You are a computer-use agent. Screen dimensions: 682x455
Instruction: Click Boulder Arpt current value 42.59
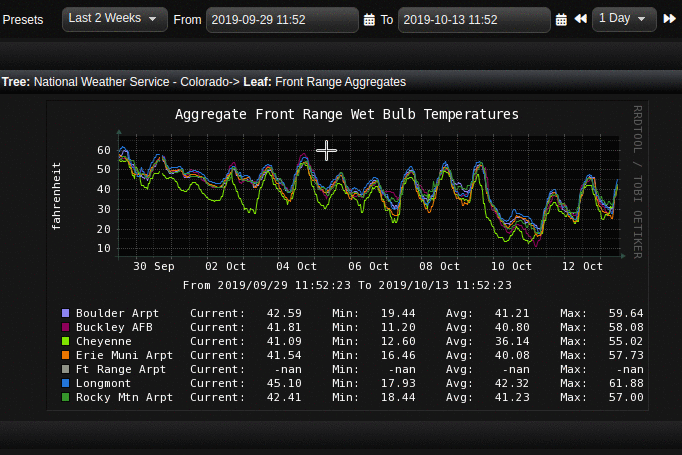284,313
